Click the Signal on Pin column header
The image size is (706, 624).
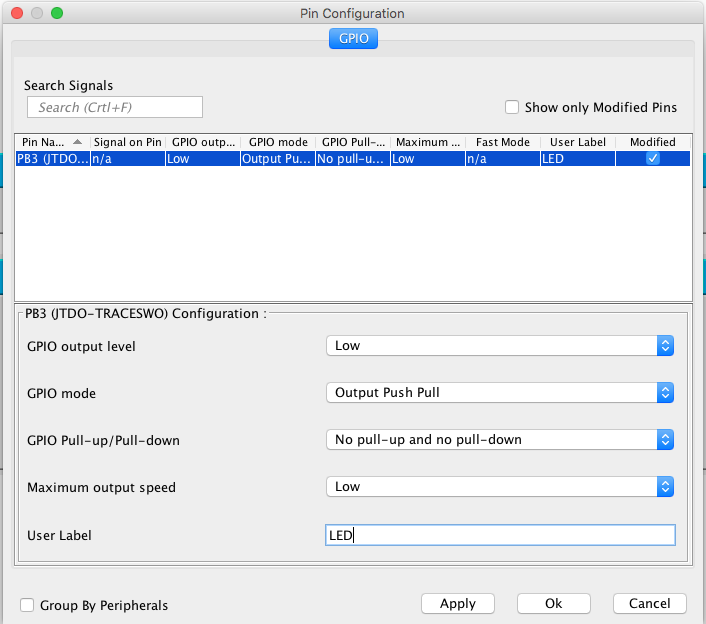click(x=127, y=142)
